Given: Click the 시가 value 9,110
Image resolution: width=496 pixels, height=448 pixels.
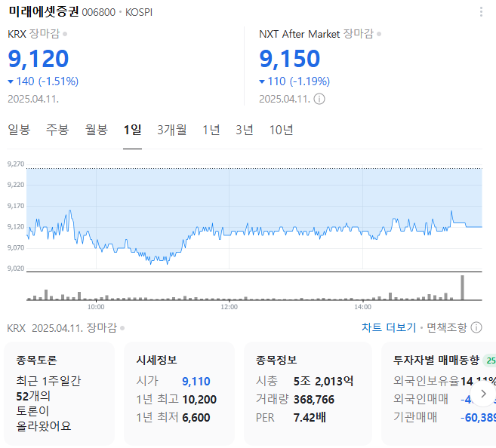Looking at the screenshot, I should [x=196, y=382].
